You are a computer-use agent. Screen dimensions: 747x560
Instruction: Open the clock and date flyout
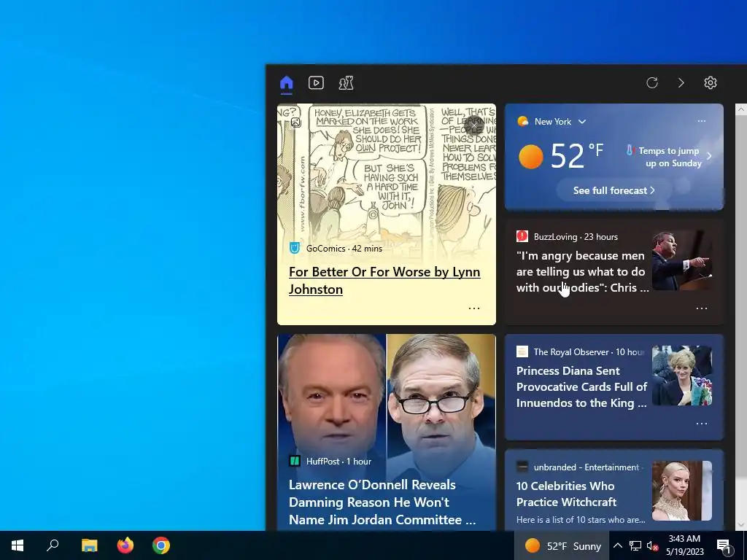click(684, 545)
